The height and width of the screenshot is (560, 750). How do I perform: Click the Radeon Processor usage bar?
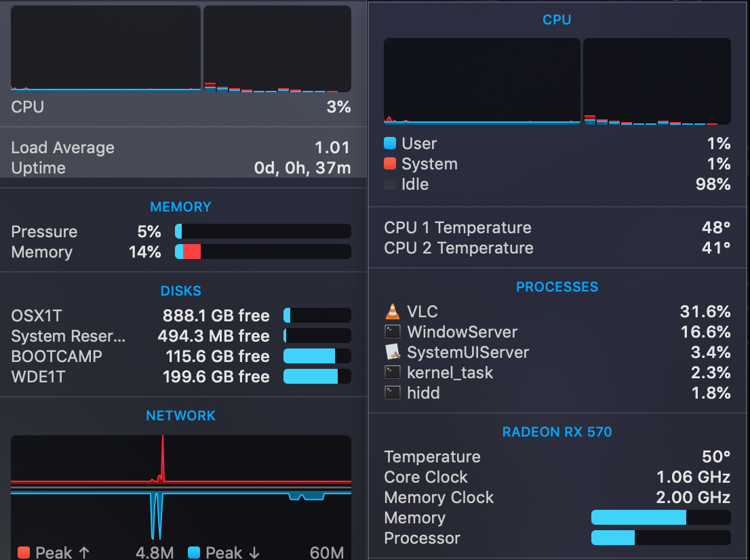point(660,538)
